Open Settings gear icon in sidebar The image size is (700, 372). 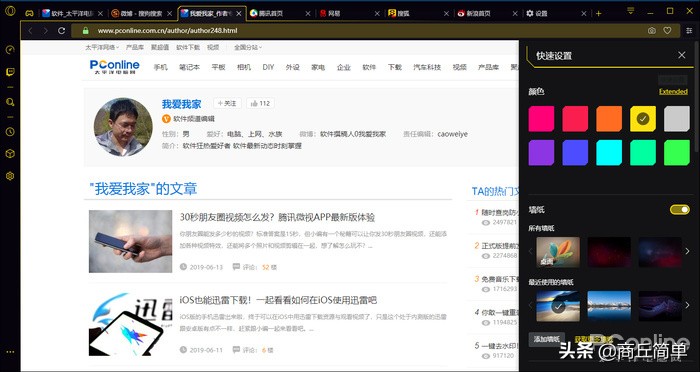pyautogui.click(x=10, y=176)
